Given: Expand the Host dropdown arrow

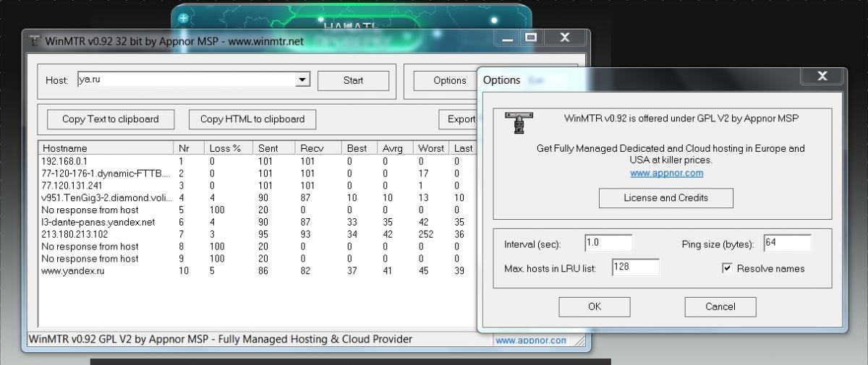Looking at the screenshot, I should [x=303, y=80].
